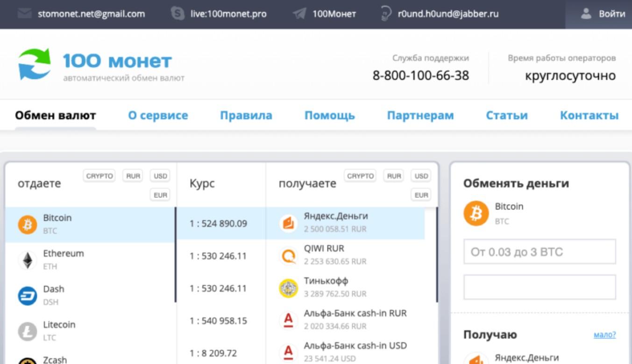Click the отдаете list scrollbar
632x364 pixels.
[176, 254]
